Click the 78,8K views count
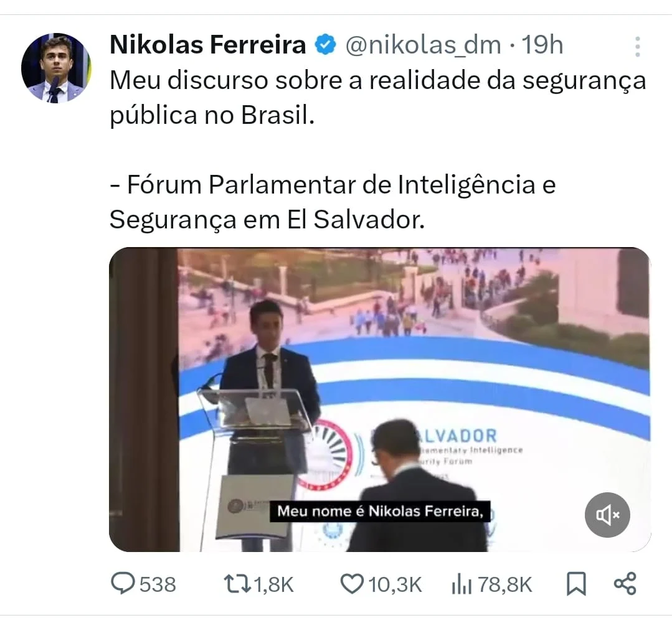 tap(505, 584)
